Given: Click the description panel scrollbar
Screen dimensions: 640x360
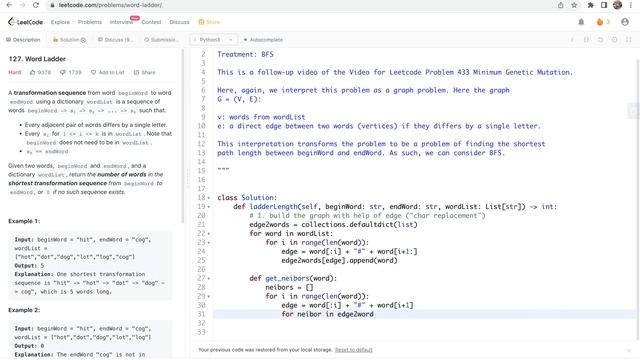Looking at the screenshot, I should pos(182,136).
